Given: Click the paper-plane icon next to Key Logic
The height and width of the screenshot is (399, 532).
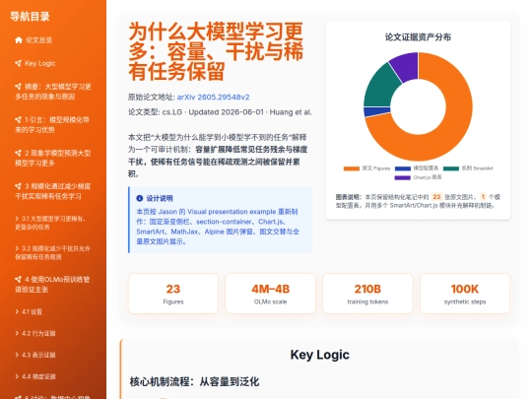Looking at the screenshot, I should coord(18,63).
